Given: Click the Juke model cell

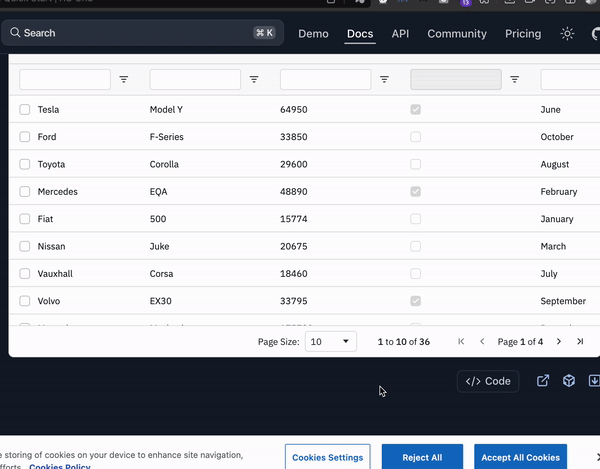Looking at the screenshot, I should 159,246.
